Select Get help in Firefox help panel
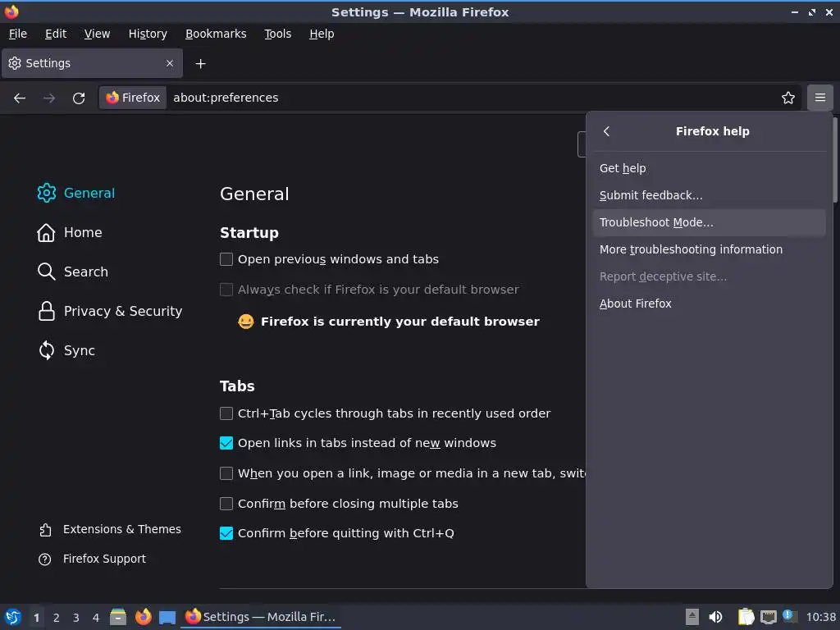 click(710, 168)
